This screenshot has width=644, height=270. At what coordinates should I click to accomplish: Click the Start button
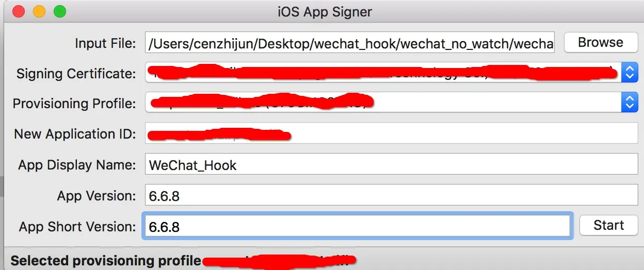pos(608,225)
